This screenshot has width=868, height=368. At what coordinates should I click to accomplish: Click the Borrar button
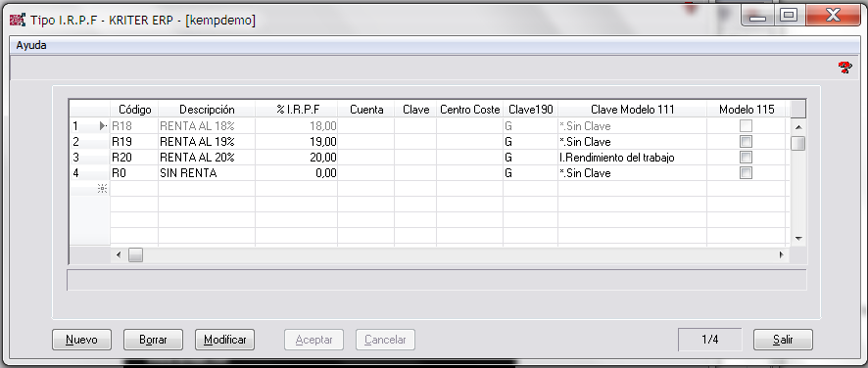(x=154, y=340)
